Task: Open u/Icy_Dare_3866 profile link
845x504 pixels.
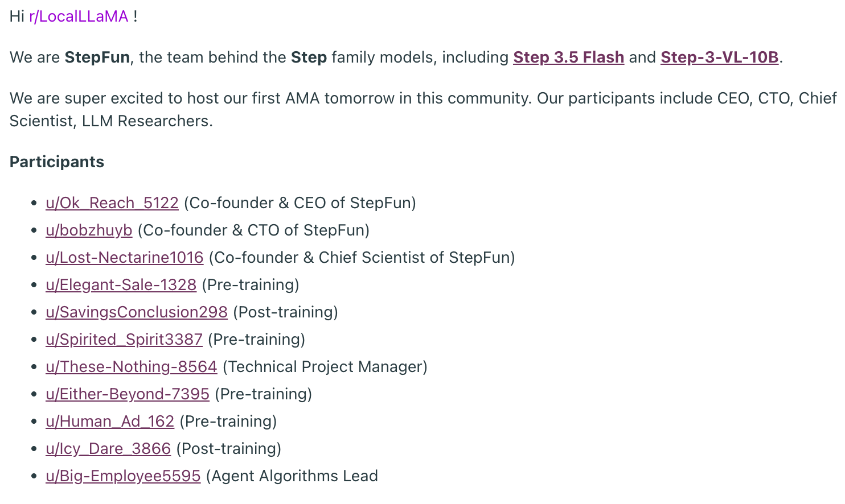Action: click(108, 449)
